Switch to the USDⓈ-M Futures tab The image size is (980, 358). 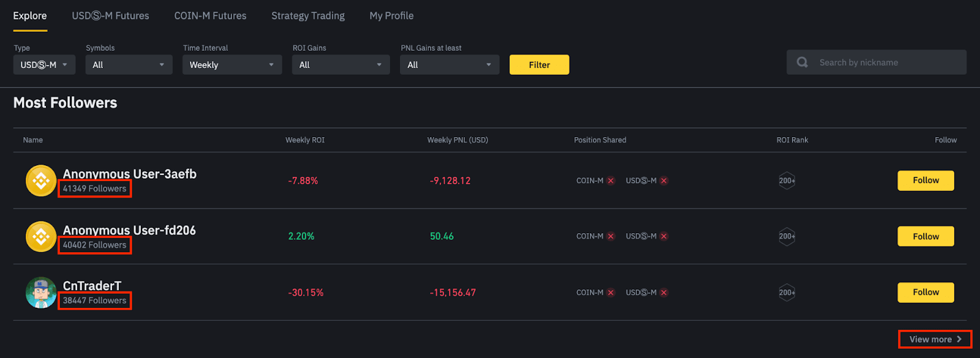coord(110,16)
